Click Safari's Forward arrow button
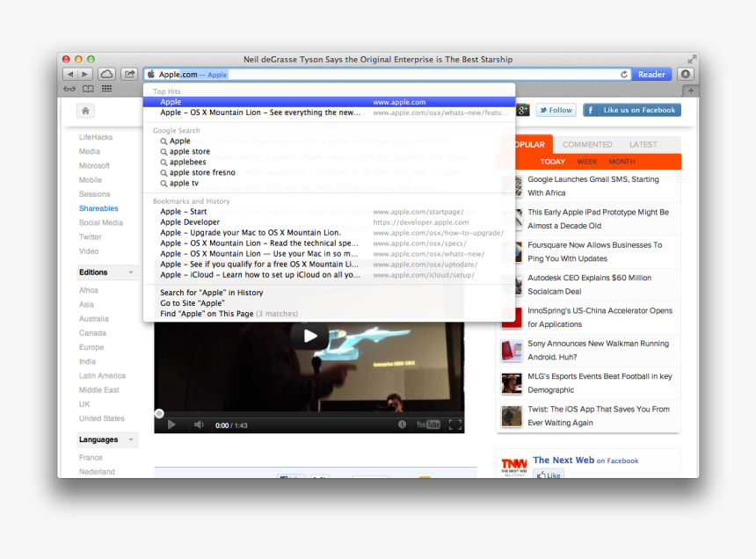Screen dimensions: 756x559 [x=85, y=74]
